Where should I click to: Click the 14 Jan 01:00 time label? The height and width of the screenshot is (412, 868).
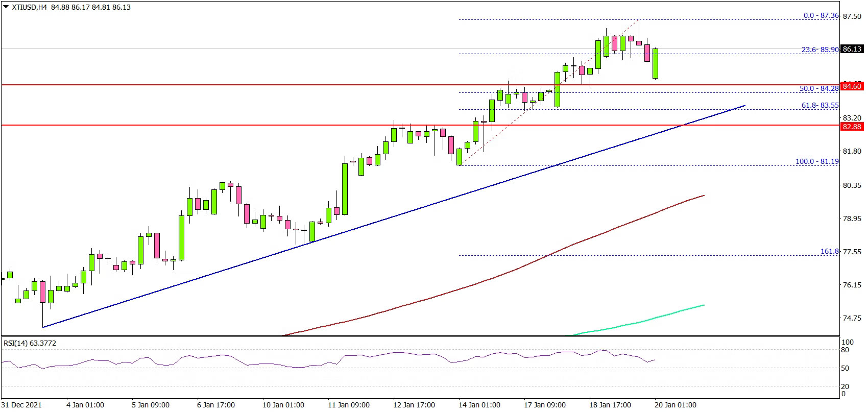[480, 405]
